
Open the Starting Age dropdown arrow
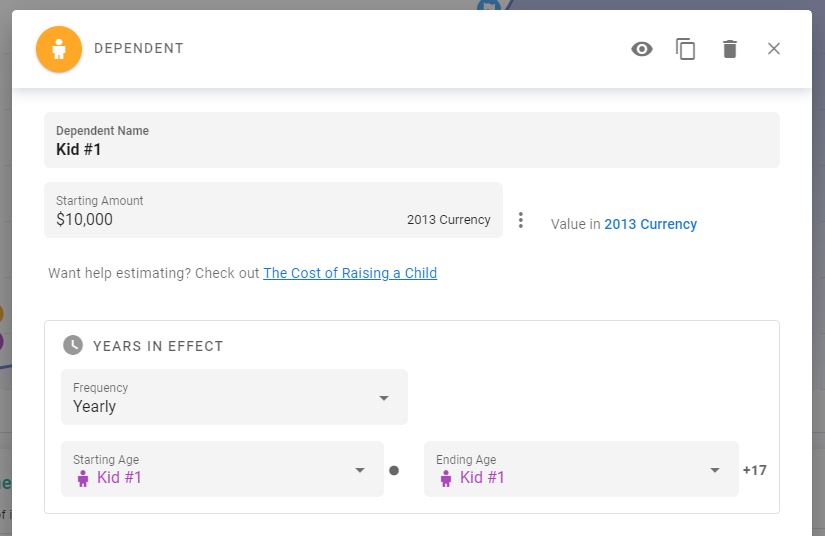(360, 470)
